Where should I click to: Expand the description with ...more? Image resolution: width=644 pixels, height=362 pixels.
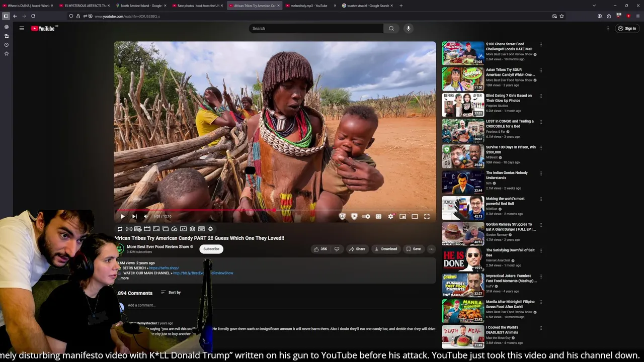[x=123, y=278]
